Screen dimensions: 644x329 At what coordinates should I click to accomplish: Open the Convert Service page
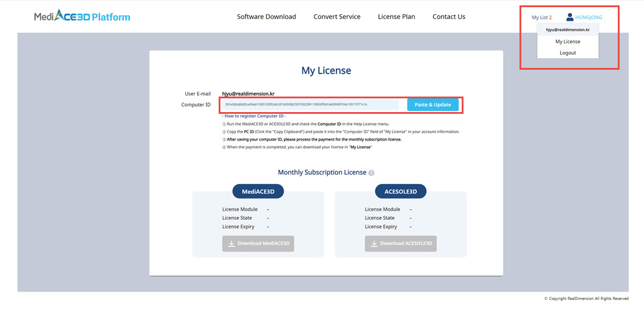point(337,17)
